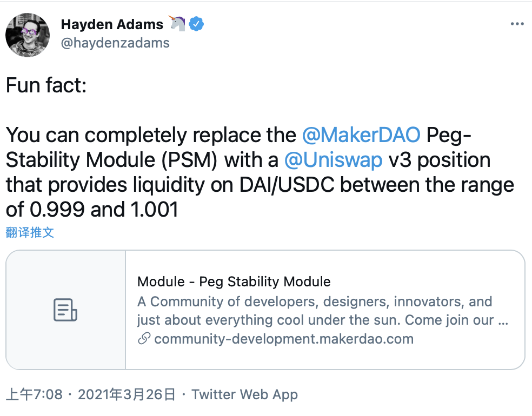Click the document icon in link card
Image resolution: width=532 pixels, height=416 pixels.
coord(65,310)
